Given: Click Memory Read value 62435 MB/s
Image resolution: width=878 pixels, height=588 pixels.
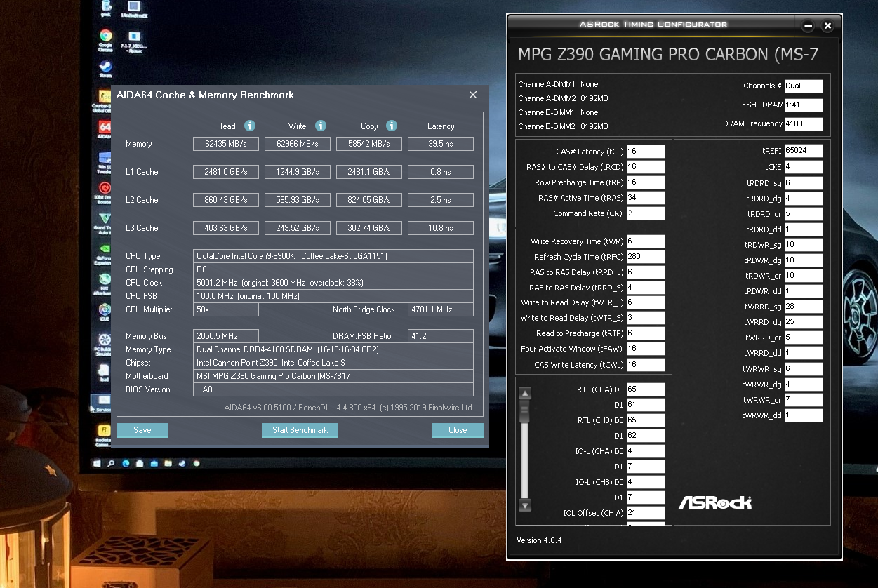Looking at the screenshot, I should (226, 144).
